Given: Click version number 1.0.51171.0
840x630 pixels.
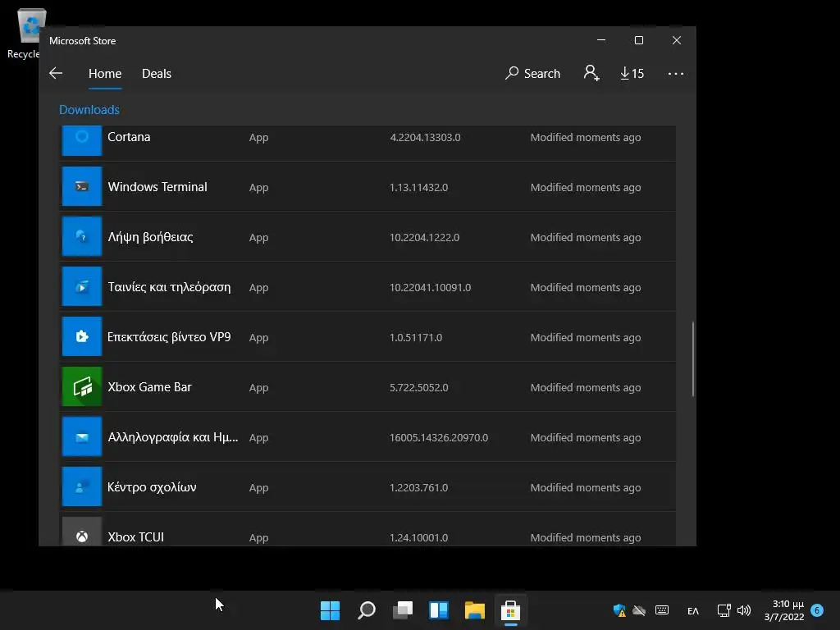Looking at the screenshot, I should 416,337.
